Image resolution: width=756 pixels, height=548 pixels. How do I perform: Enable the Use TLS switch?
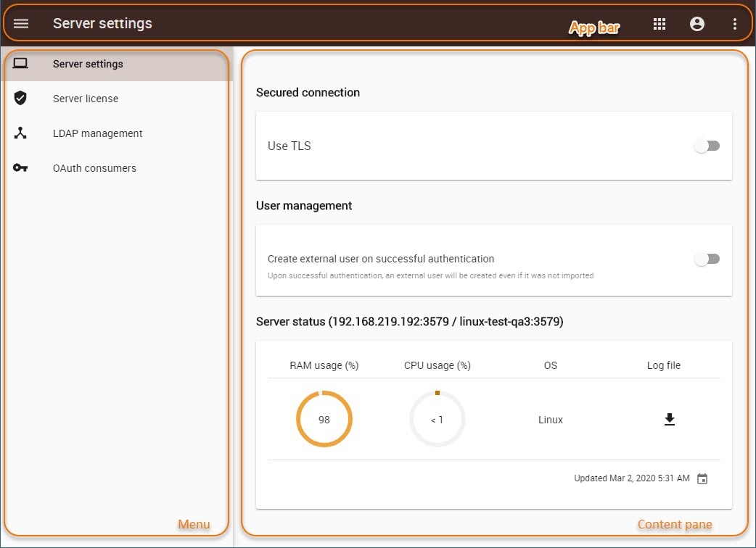(707, 146)
